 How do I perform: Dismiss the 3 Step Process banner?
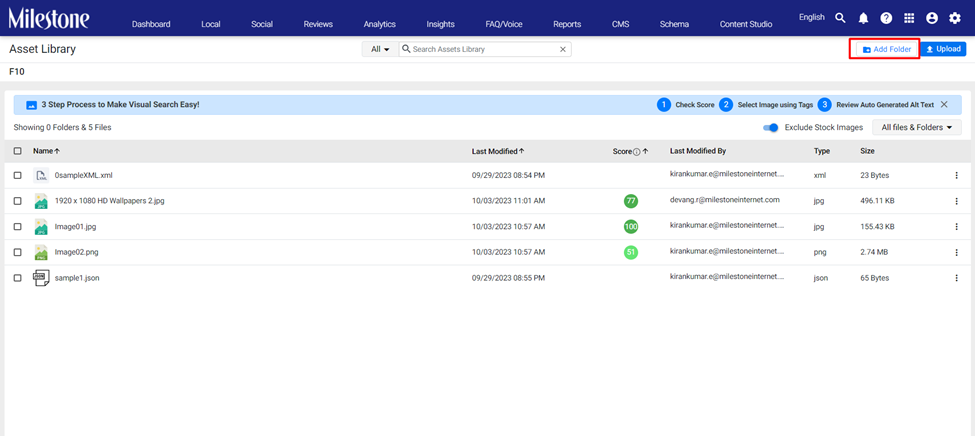[x=944, y=104]
